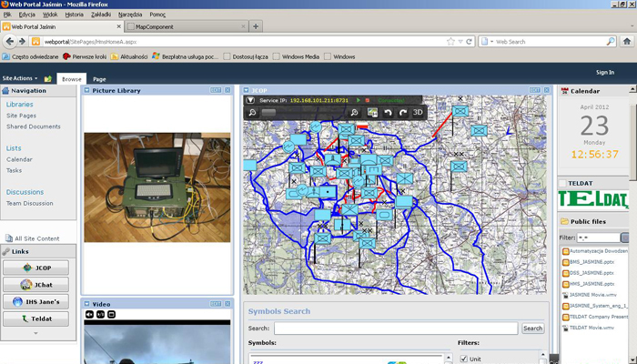
Task: Click the navigate up folder icon
Action: tap(48, 79)
